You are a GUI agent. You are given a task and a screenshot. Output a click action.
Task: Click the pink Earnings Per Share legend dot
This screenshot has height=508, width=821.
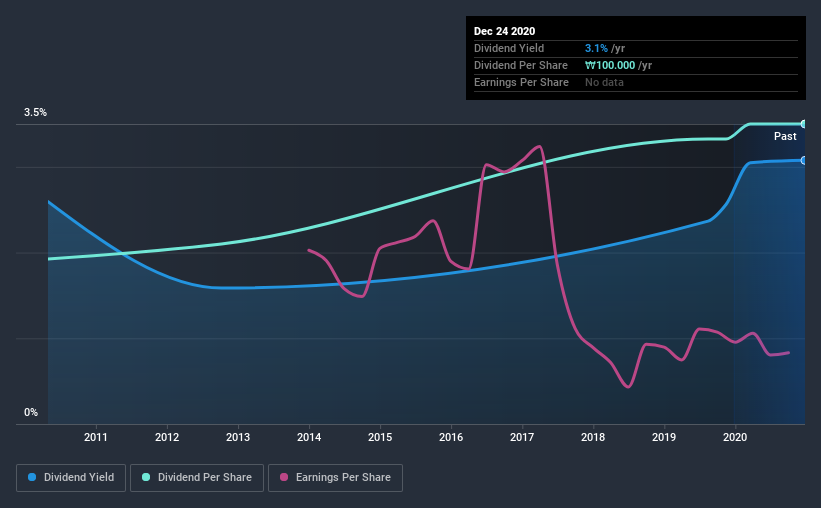pos(284,477)
